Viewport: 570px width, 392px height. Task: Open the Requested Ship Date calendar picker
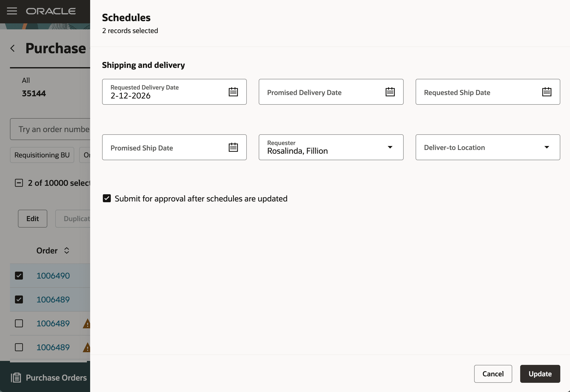(546, 92)
